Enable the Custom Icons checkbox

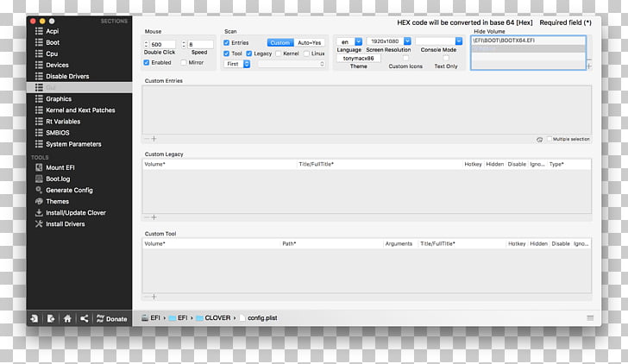pyautogui.click(x=405, y=58)
